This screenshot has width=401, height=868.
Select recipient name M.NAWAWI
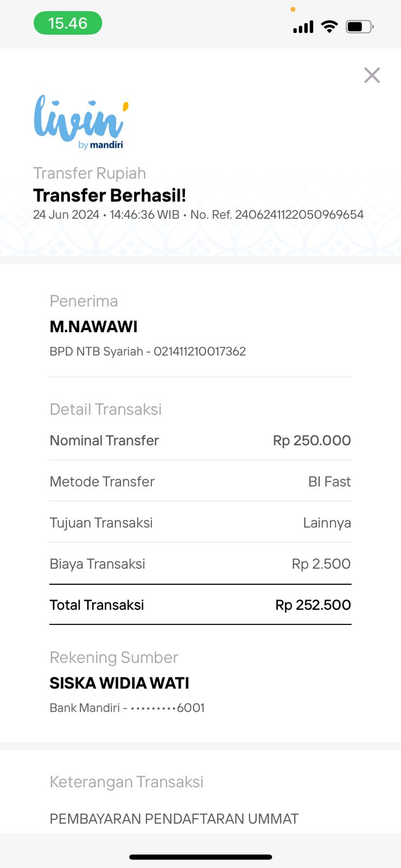[x=93, y=327]
